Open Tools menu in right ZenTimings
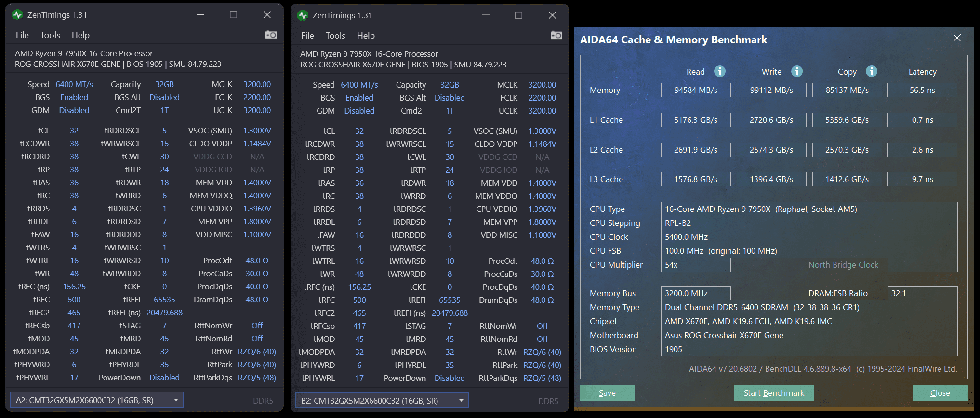Viewport: 980px width, 418px height. [335, 36]
